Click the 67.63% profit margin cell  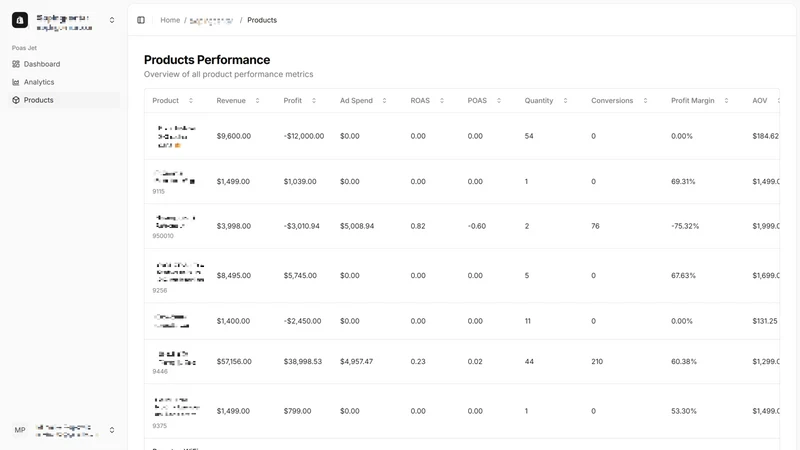click(683, 276)
